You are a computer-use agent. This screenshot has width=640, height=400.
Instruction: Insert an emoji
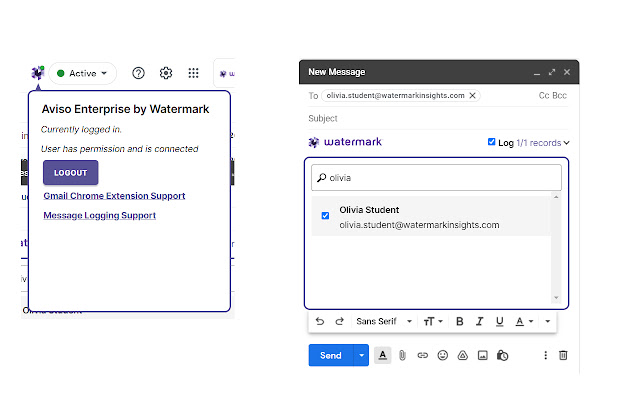coord(442,356)
